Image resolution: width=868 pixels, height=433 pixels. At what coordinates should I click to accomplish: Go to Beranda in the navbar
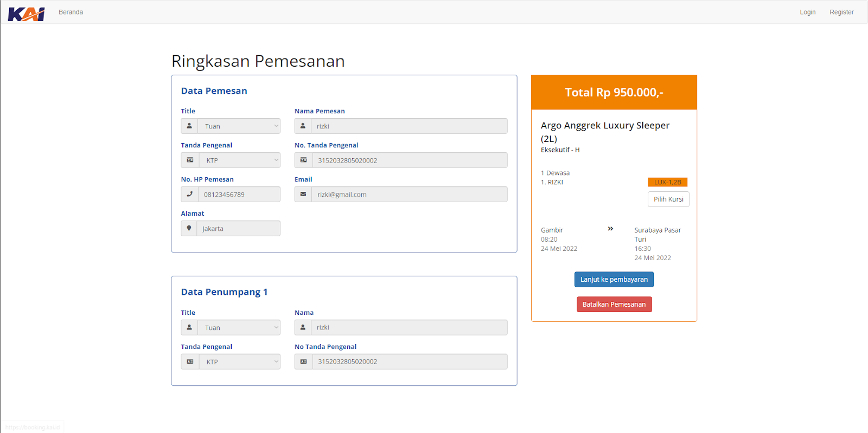[x=71, y=12]
